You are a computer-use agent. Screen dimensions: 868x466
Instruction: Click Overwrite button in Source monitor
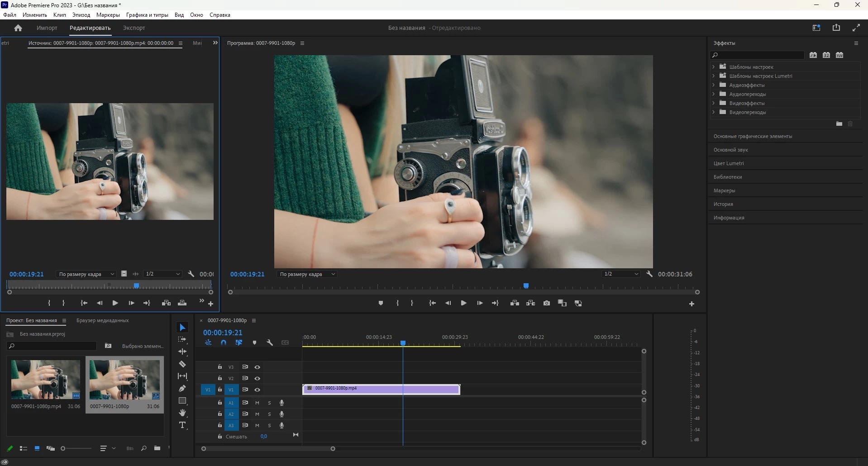pyautogui.click(x=182, y=303)
